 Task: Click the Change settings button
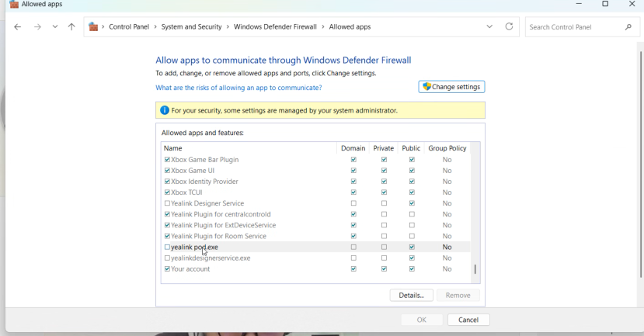click(x=451, y=87)
